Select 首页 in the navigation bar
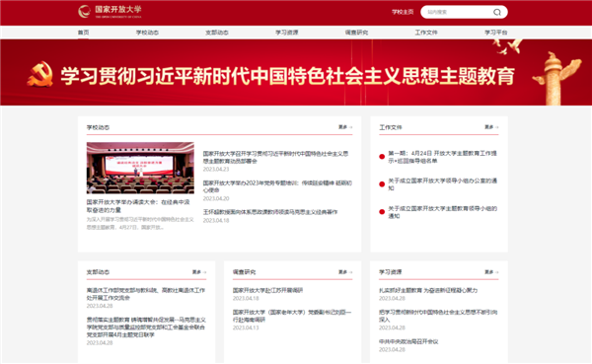 pos(84,33)
